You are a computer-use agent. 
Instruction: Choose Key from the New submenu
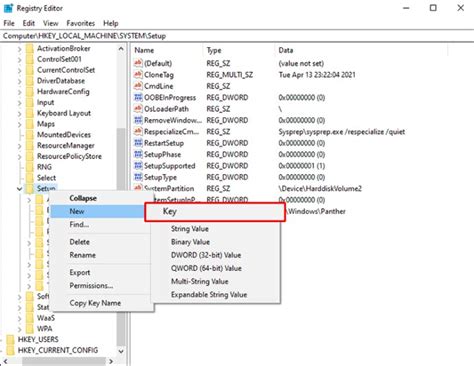click(x=215, y=212)
